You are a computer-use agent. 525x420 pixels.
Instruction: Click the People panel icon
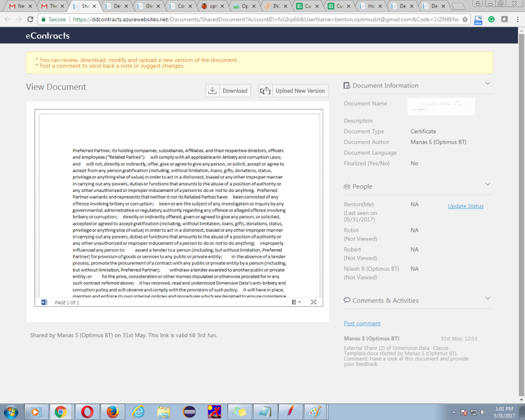click(347, 186)
